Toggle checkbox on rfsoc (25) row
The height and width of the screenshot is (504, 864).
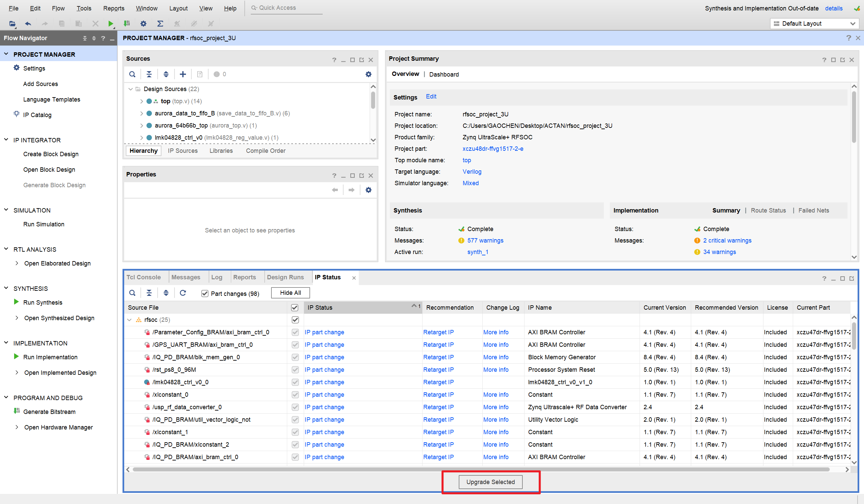point(295,320)
